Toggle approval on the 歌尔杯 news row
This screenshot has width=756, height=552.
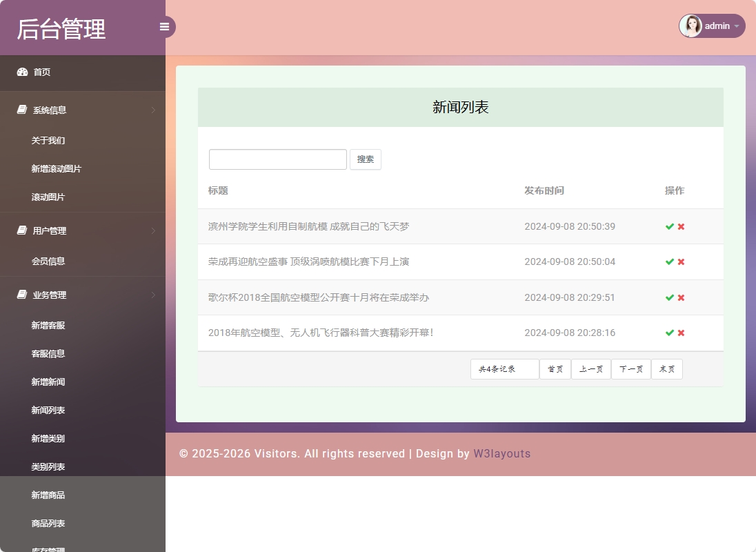(x=669, y=297)
